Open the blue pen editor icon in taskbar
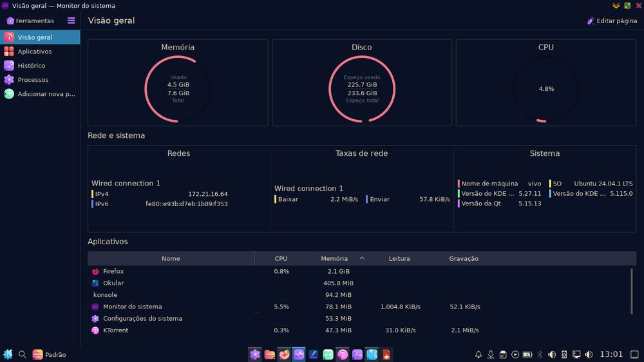Image resolution: width=644 pixels, height=362 pixels. 314,354
